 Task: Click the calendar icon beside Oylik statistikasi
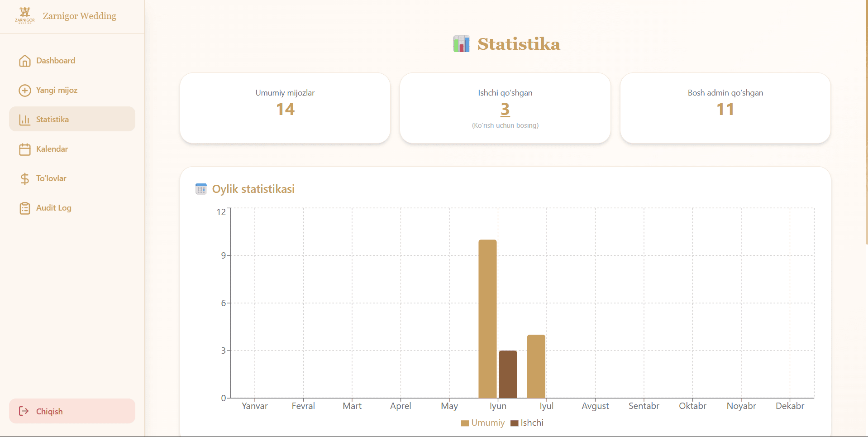201,189
